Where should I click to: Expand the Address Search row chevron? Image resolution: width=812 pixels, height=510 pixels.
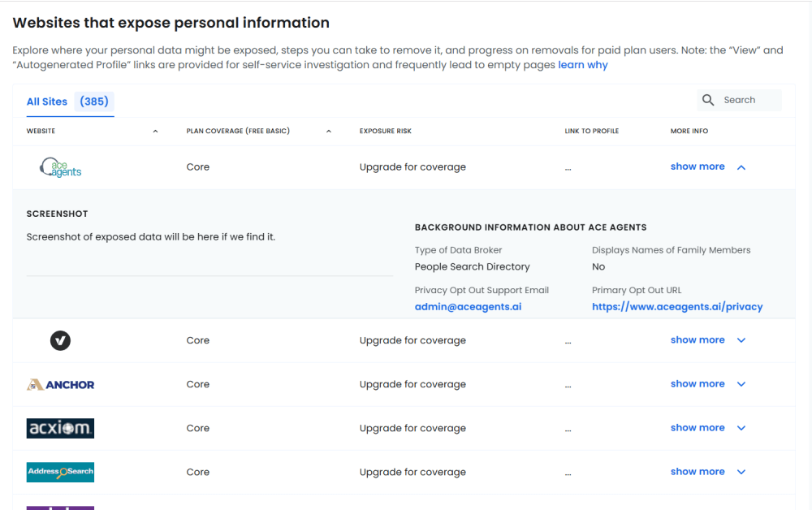click(741, 472)
